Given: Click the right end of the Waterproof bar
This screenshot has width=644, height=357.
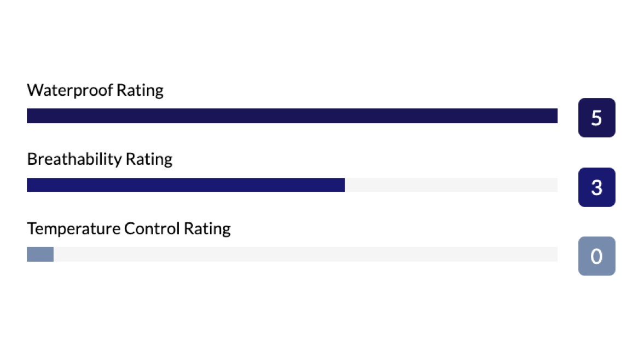Looking at the screenshot, I should point(555,116).
